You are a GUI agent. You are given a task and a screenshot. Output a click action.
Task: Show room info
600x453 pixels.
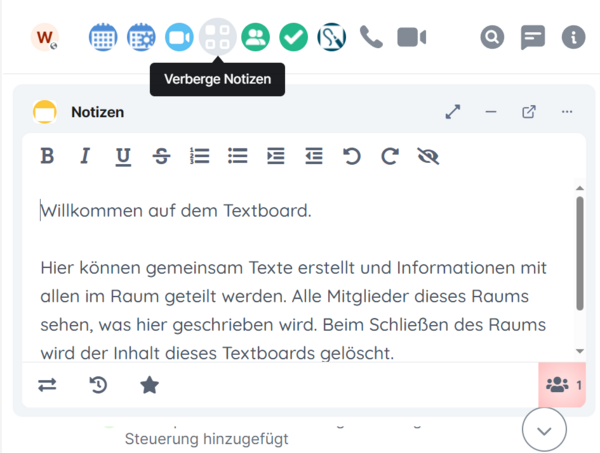pyautogui.click(x=573, y=37)
